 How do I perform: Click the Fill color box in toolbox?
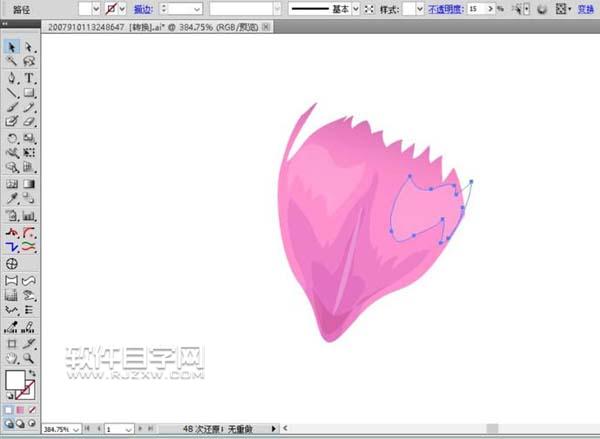click(x=15, y=381)
